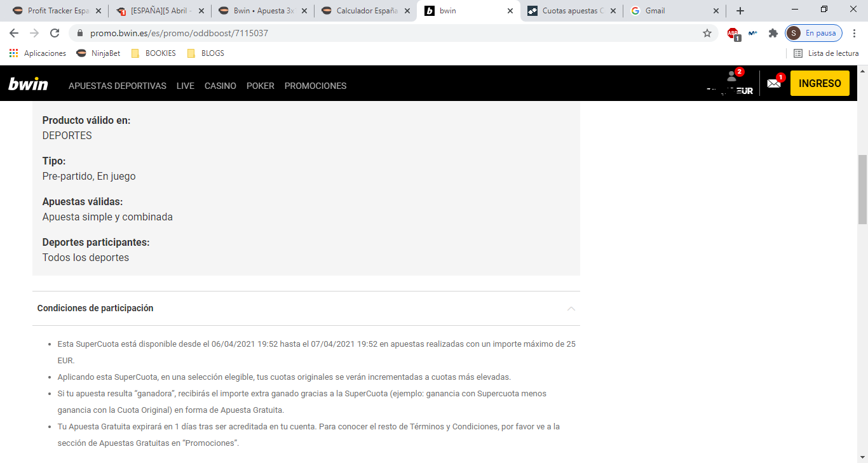Open the bwin inbox envelope icon
Screen dimensions: 868x463
773,83
